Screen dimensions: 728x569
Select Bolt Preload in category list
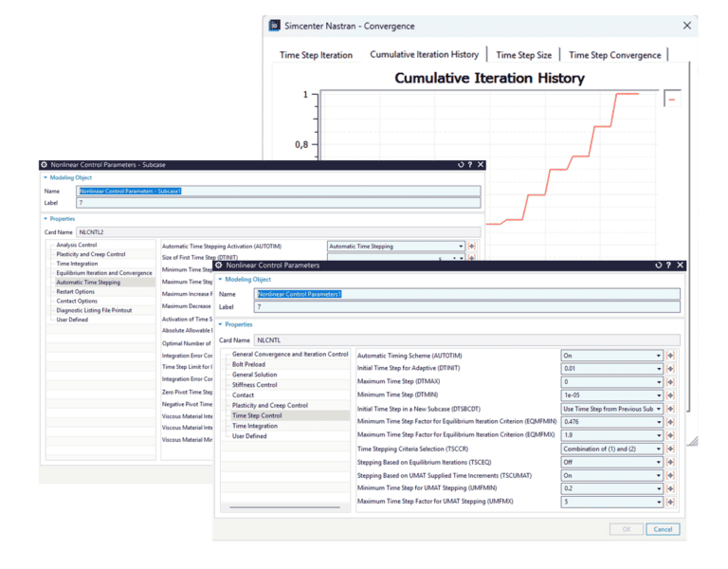248,364
